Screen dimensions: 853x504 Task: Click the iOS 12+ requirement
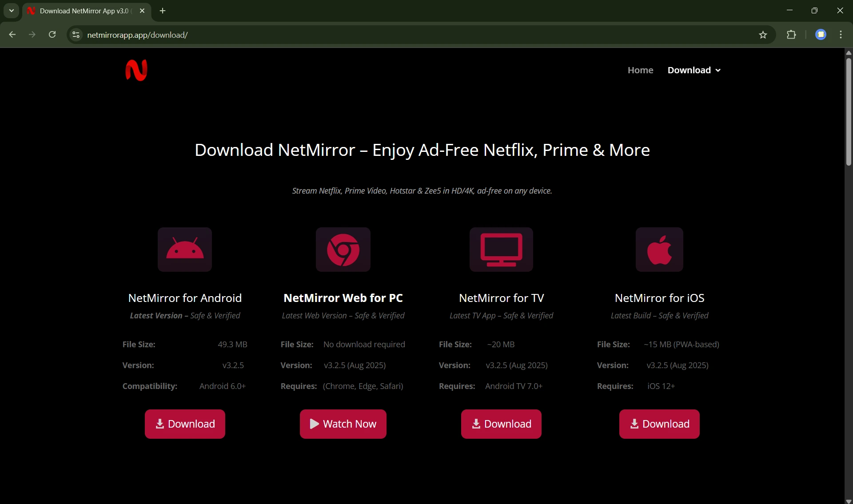661,386
